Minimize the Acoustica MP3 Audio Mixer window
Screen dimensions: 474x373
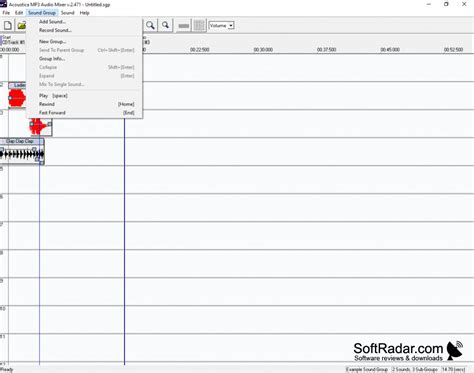click(429, 4)
